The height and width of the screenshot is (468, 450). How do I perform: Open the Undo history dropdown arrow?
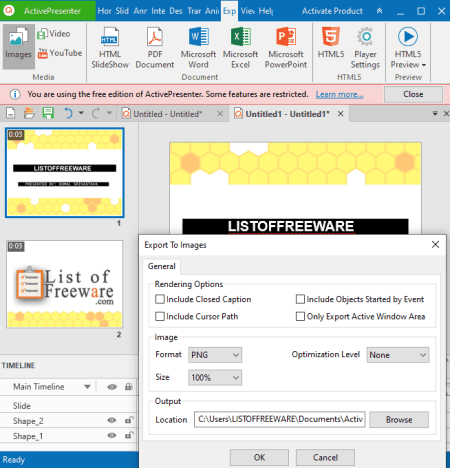point(81,113)
